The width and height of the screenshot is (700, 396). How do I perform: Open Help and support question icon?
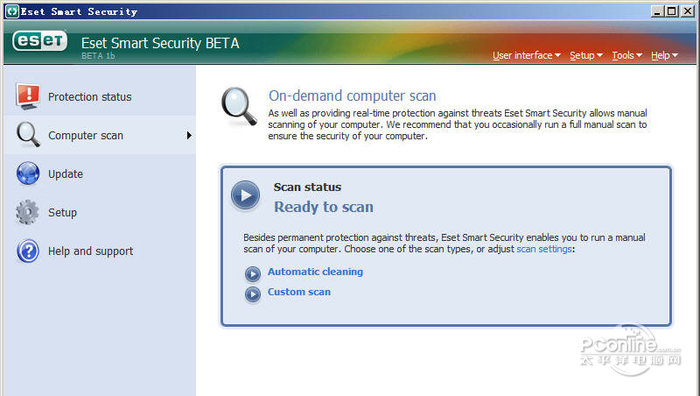[28, 251]
